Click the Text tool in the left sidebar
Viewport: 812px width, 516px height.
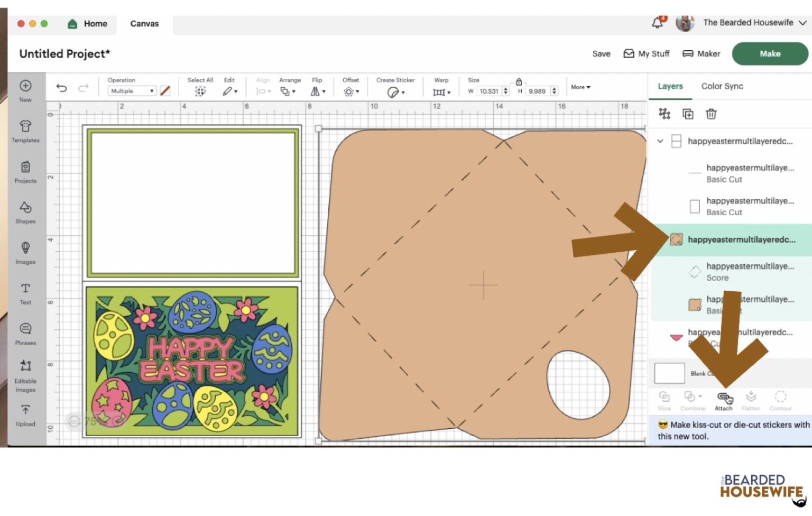25,292
